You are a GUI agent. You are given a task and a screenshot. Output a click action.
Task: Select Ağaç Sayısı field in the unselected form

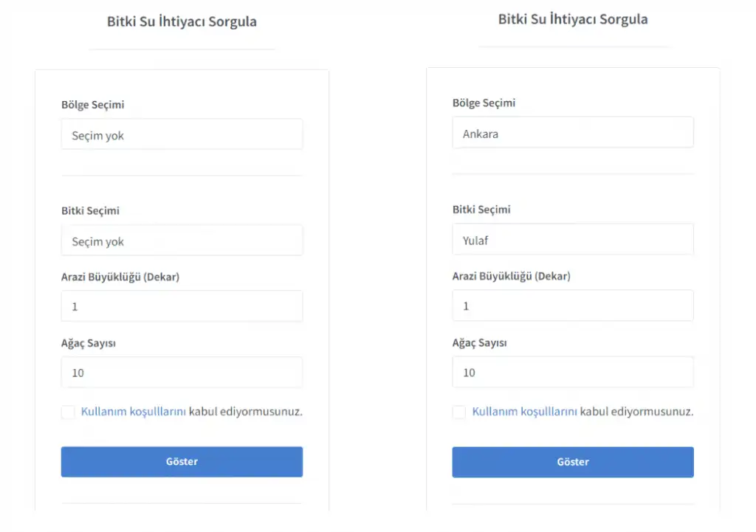182,373
